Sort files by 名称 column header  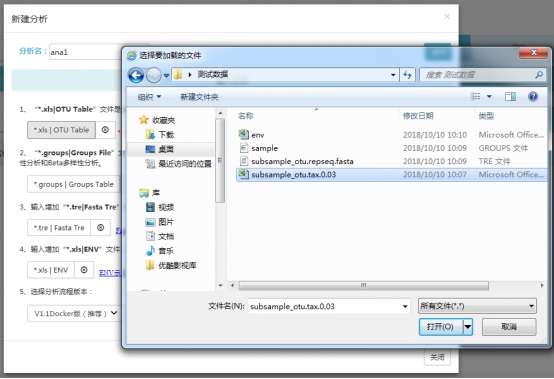(x=246, y=116)
